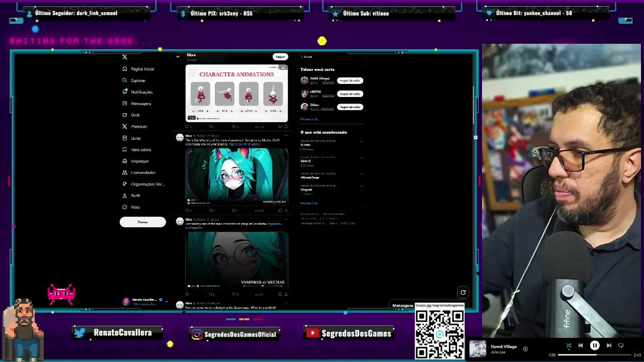The image size is (644, 362).
Task: Select Notificações in the sidebar menu
Action: (x=142, y=92)
